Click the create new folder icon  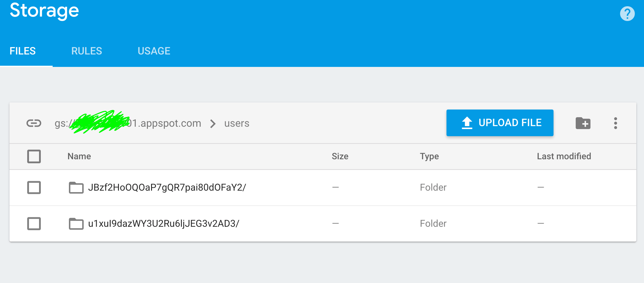(x=583, y=123)
